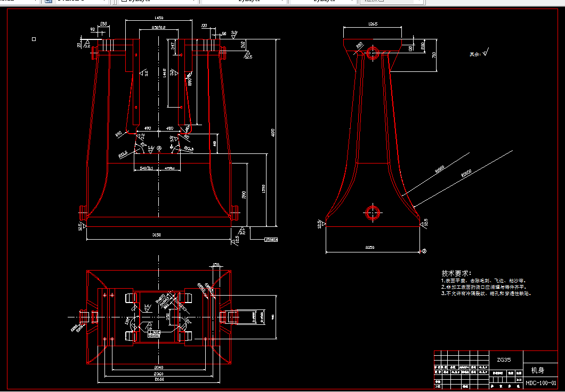565x392 pixels.
Task: Select datum symbol A in front view
Action: (159, 148)
